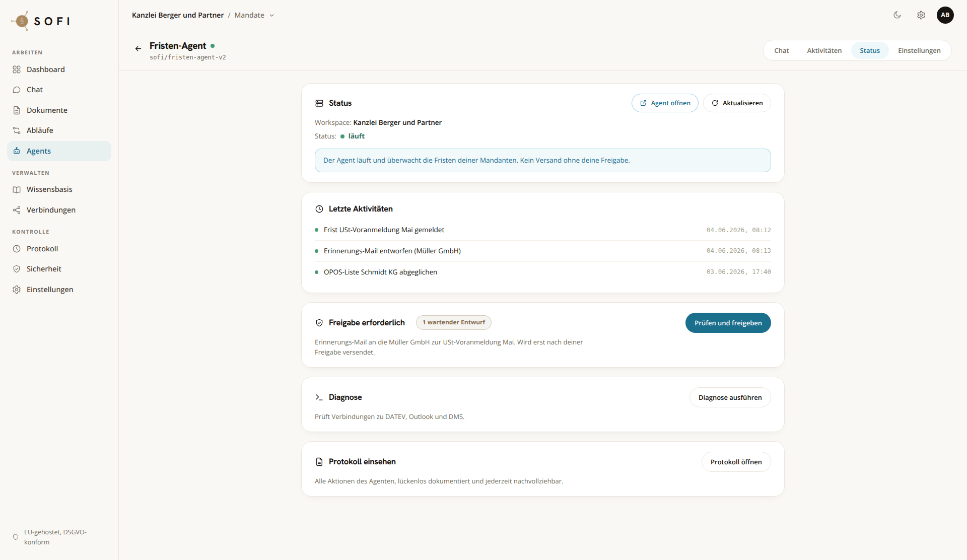
Task: Switch to the Aktivitäten tab
Action: pos(824,50)
